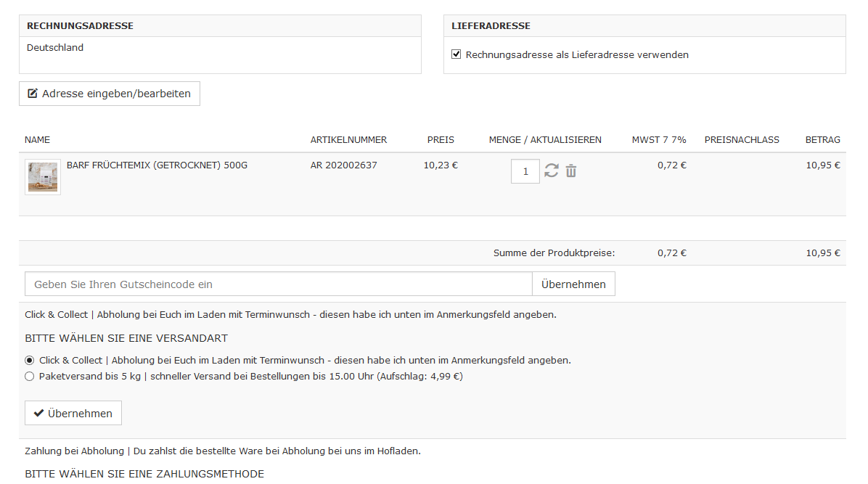Click the PREIS column header
The image size is (868, 484).
[x=441, y=140]
